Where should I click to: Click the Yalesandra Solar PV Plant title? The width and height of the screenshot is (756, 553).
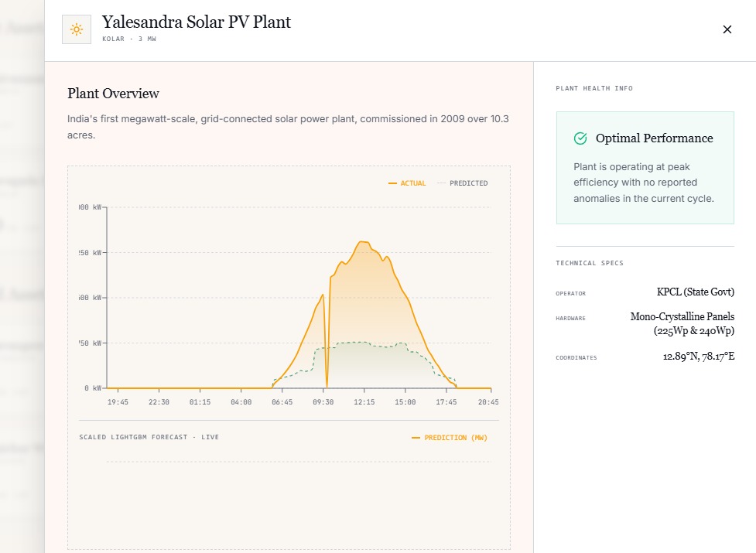click(197, 22)
